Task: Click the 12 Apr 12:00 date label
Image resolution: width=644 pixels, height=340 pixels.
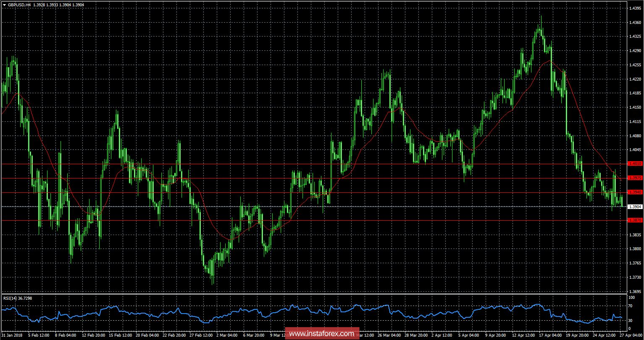Action: (523, 336)
